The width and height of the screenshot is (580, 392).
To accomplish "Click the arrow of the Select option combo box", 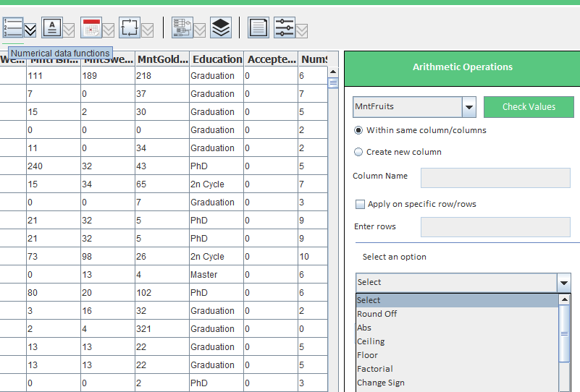I will tap(564, 283).
